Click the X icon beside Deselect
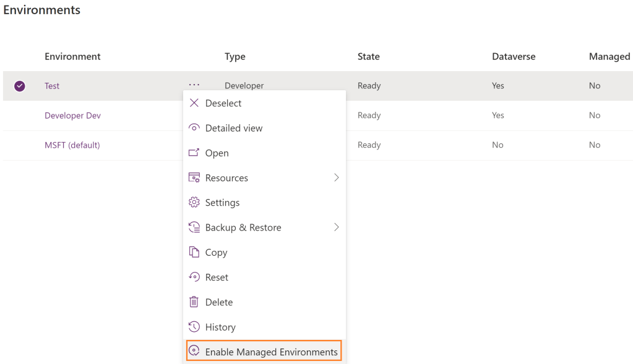The width and height of the screenshot is (633, 364). [194, 103]
